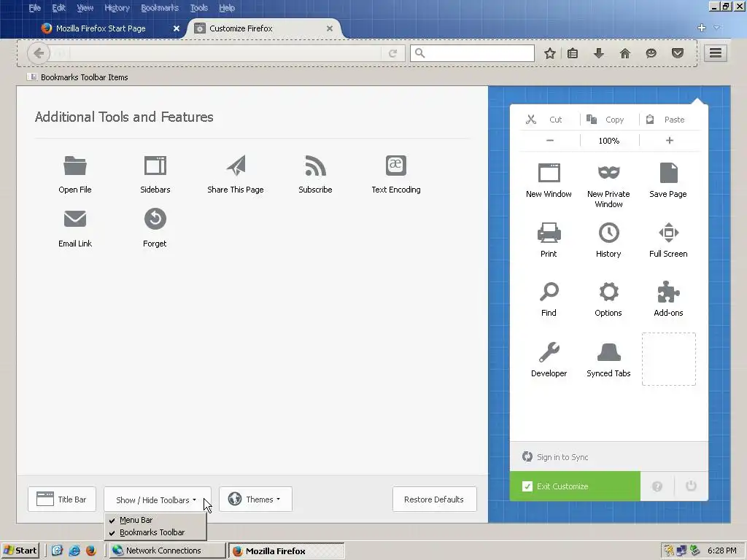Click the help question mark button

[x=657, y=486]
